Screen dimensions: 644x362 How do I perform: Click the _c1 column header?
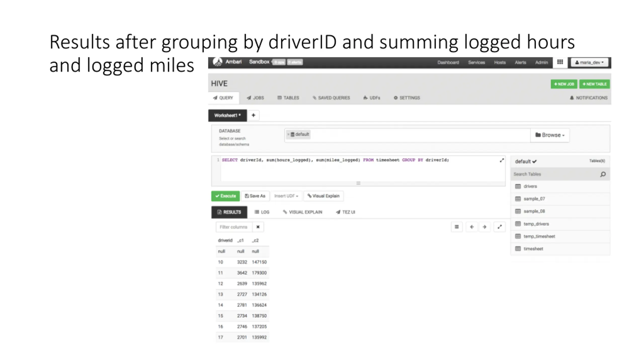(x=240, y=240)
